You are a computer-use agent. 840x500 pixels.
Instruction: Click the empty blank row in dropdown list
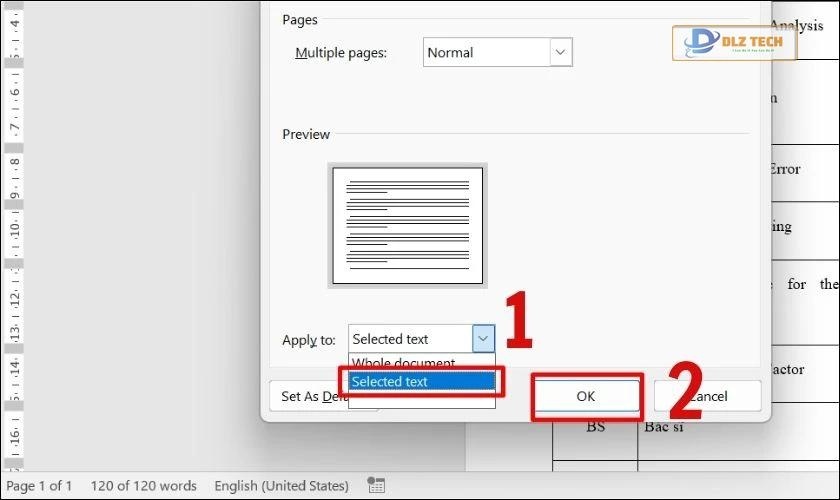tap(421, 399)
